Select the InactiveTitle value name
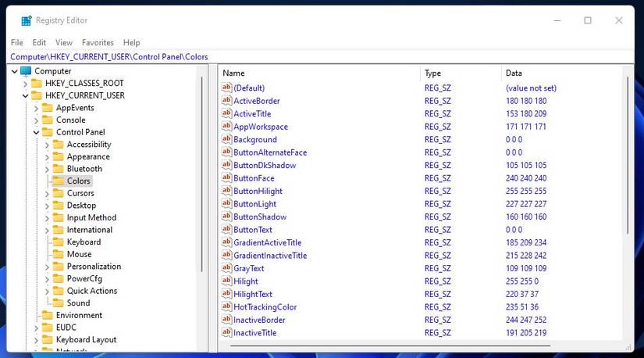Image resolution: width=644 pixels, height=358 pixels. pos(254,333)
